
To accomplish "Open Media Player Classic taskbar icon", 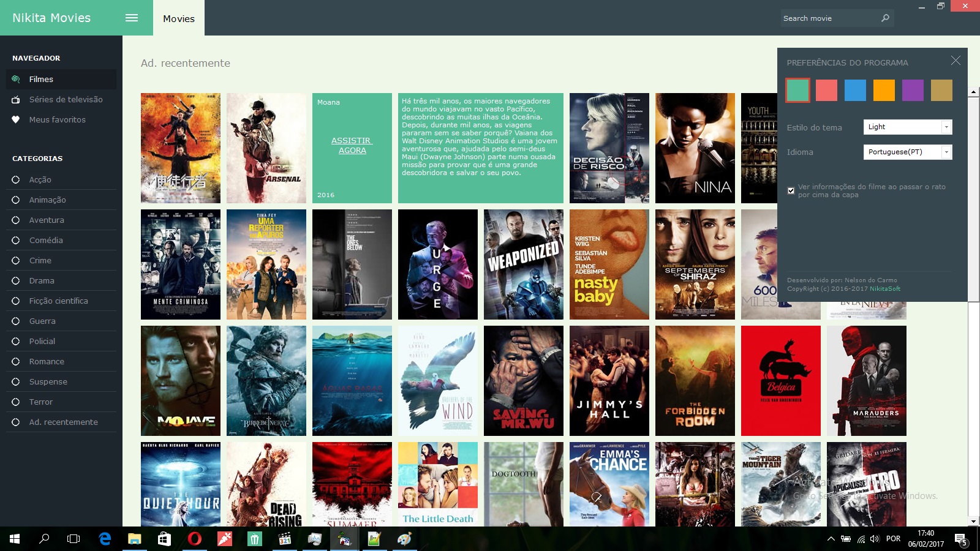I will (x=284, y=539).
